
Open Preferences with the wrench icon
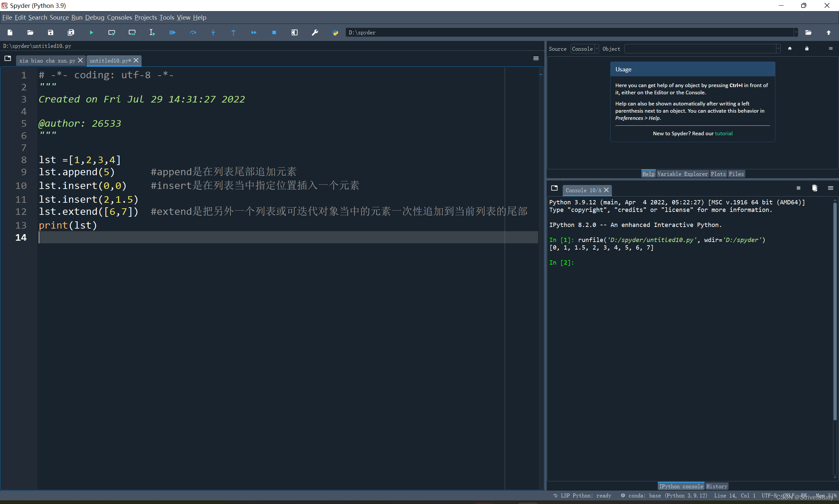tap(315, 33)
